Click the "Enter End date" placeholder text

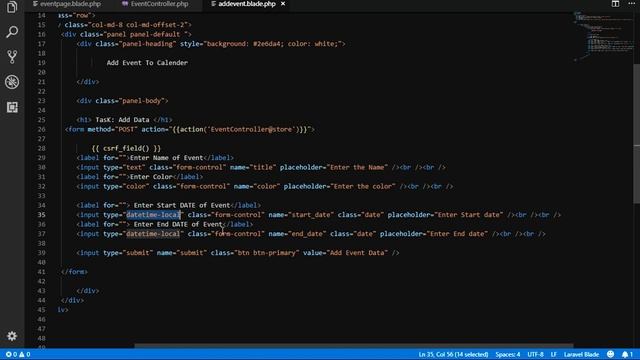(x=457, y=234)
